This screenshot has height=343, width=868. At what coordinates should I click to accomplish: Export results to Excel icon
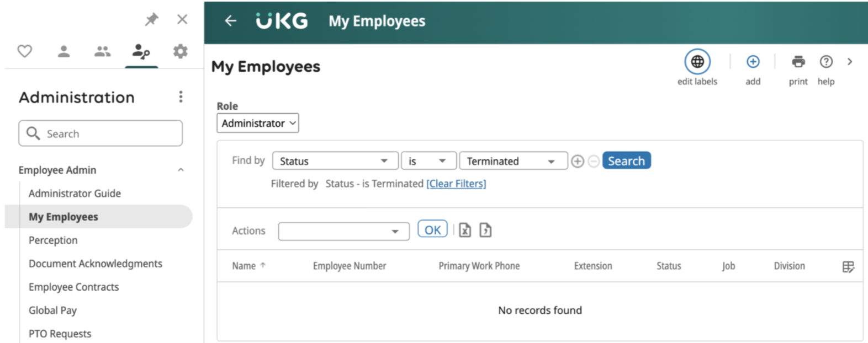[x=465, y=230]
